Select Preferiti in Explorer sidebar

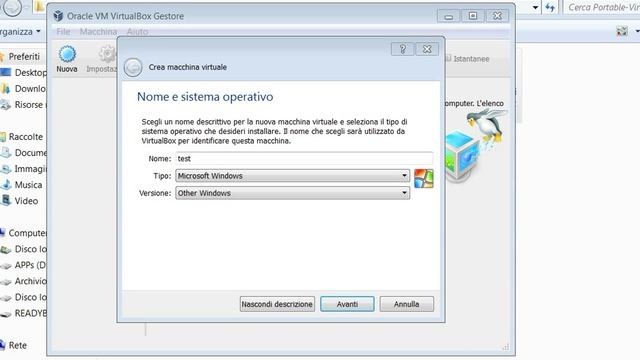[24, 57]
